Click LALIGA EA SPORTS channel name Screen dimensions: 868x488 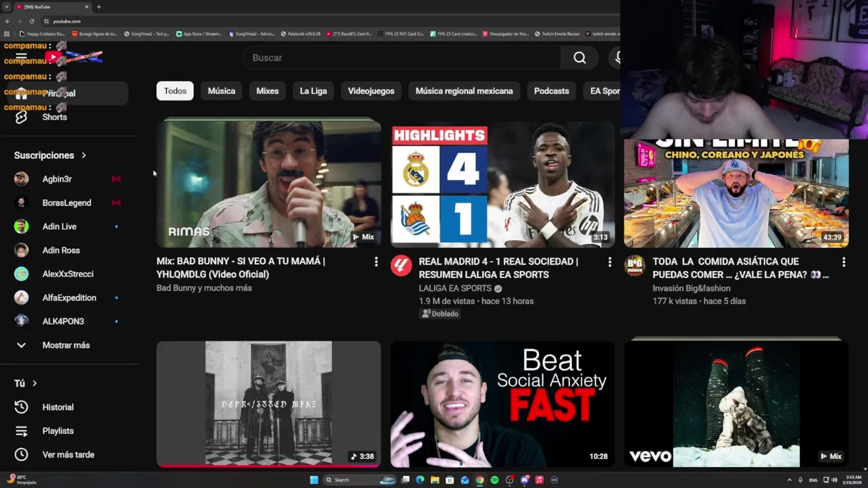click(455, 288)
